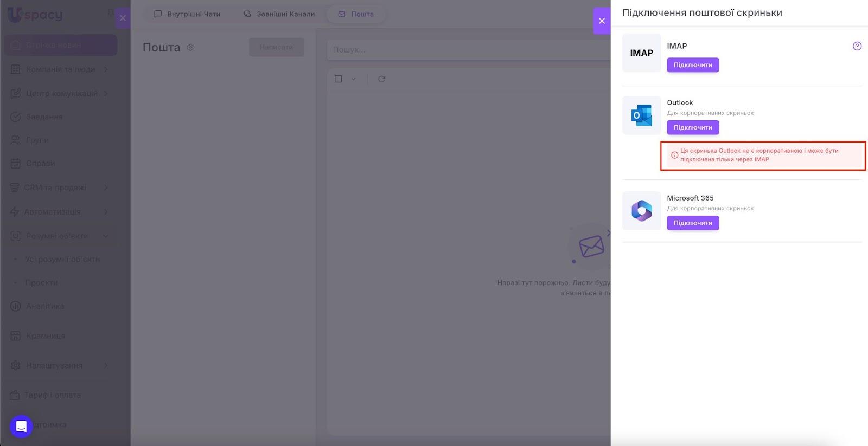Click the Тариф і оплата icon
This screenshot has height=446, width=868.
click(x=15, y=395)
